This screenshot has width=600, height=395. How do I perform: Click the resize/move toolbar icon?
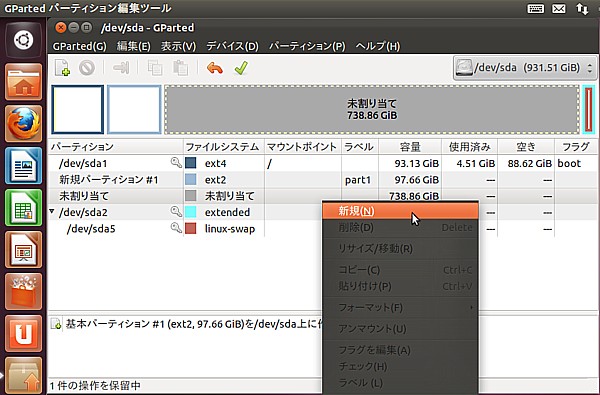tap(121, 68)
